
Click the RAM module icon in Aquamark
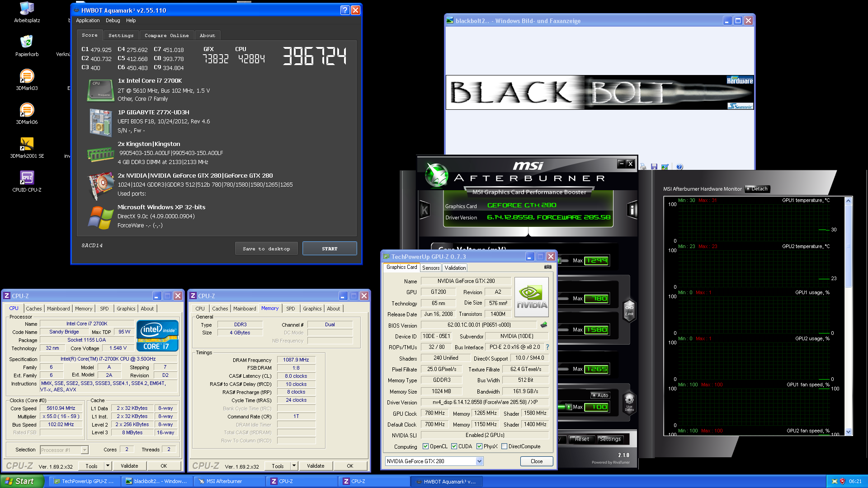point(100,154)
